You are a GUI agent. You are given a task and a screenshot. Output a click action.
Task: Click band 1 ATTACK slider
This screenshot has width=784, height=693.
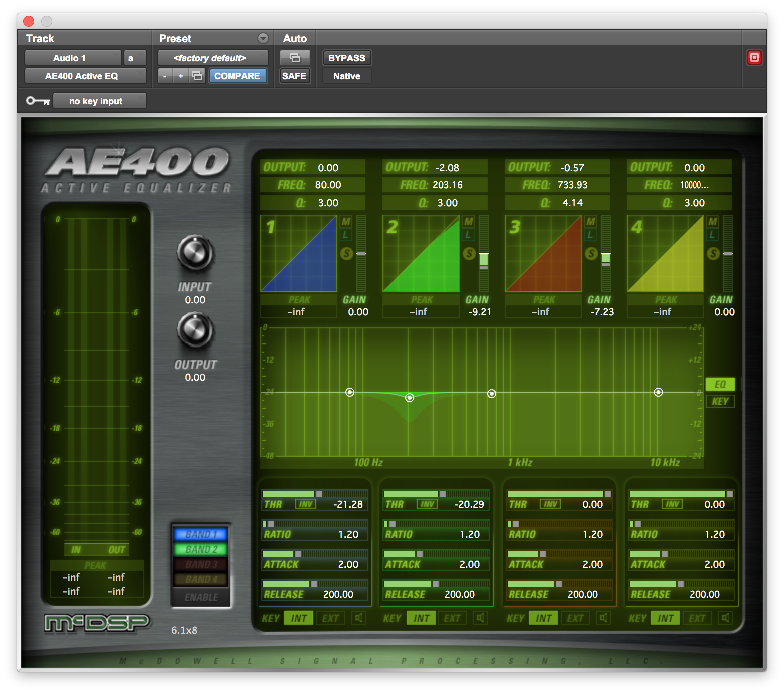click(x=315, y=553)
